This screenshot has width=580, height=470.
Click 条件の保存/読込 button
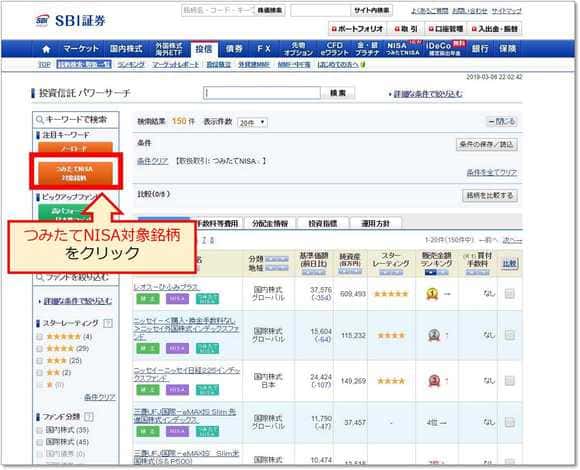point(486,144)
